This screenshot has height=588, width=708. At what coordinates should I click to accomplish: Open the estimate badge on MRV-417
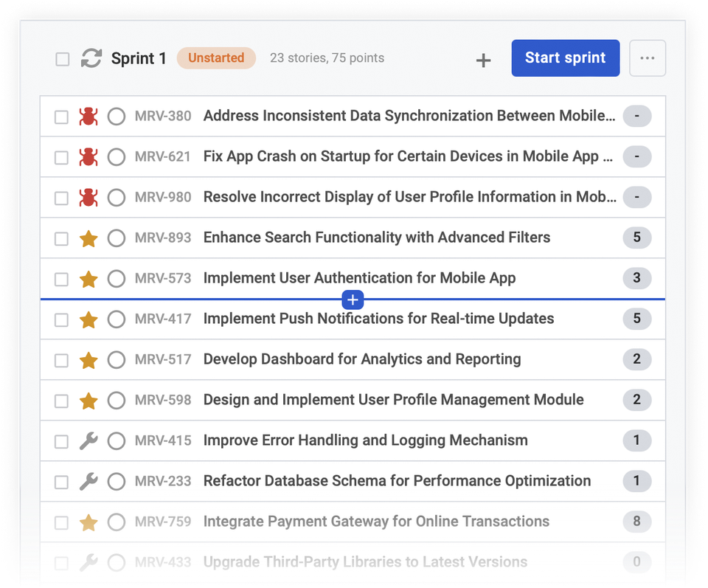pyautogui.click(x=636, y=319)
